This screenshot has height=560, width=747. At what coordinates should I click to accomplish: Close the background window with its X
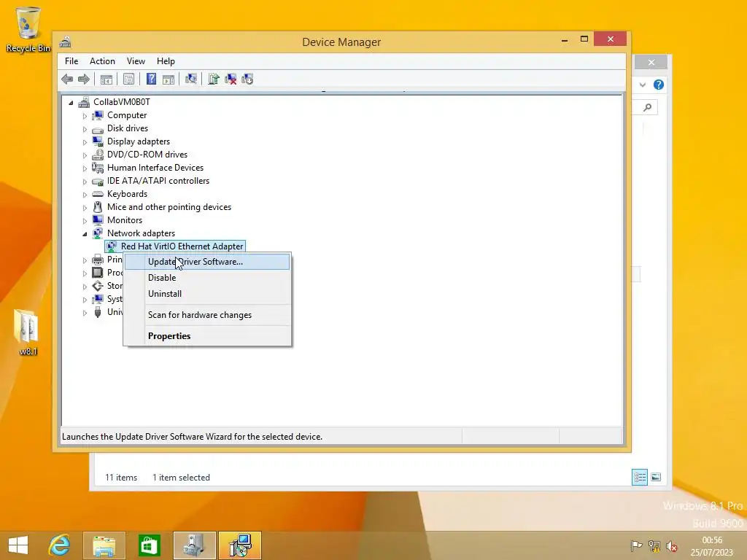(x=651, y=63)
